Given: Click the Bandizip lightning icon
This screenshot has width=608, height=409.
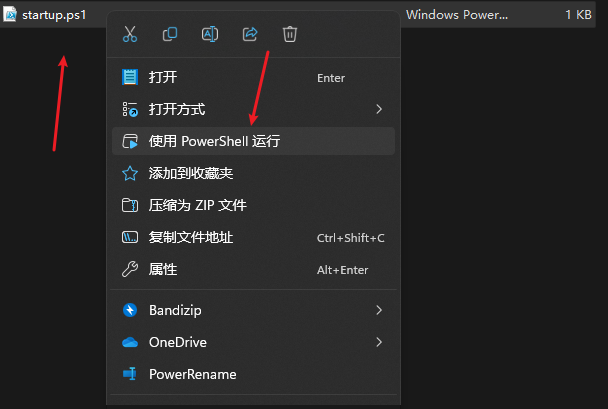Looking at the screenshot, I should (130, 310).
